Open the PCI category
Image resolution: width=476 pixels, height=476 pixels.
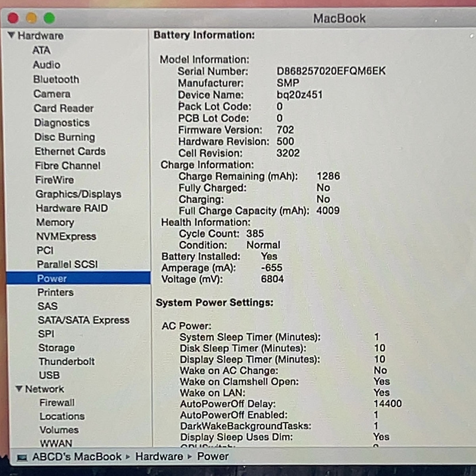coord(45,250)
